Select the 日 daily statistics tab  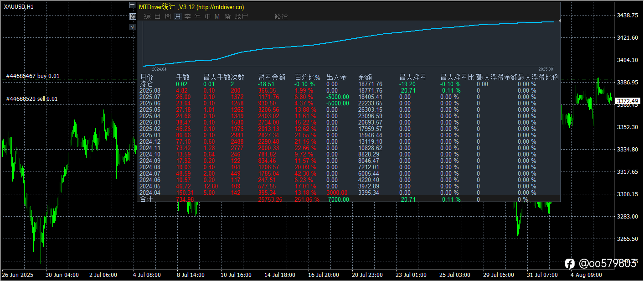[157, 16]
